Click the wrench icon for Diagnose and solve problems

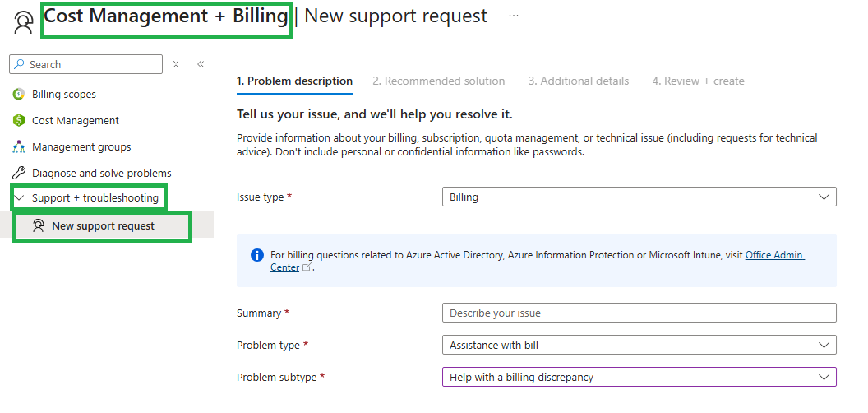tap(19, 173)
